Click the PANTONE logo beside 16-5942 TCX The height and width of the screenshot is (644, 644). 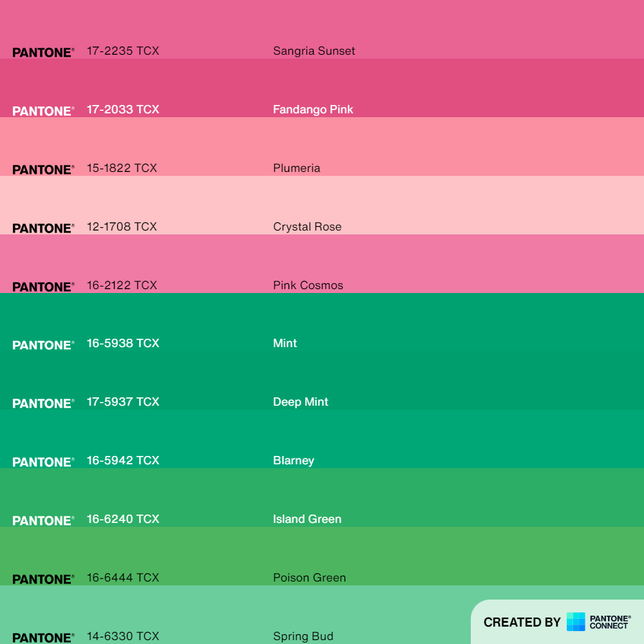pyautogui.click(x=43, y=462)
